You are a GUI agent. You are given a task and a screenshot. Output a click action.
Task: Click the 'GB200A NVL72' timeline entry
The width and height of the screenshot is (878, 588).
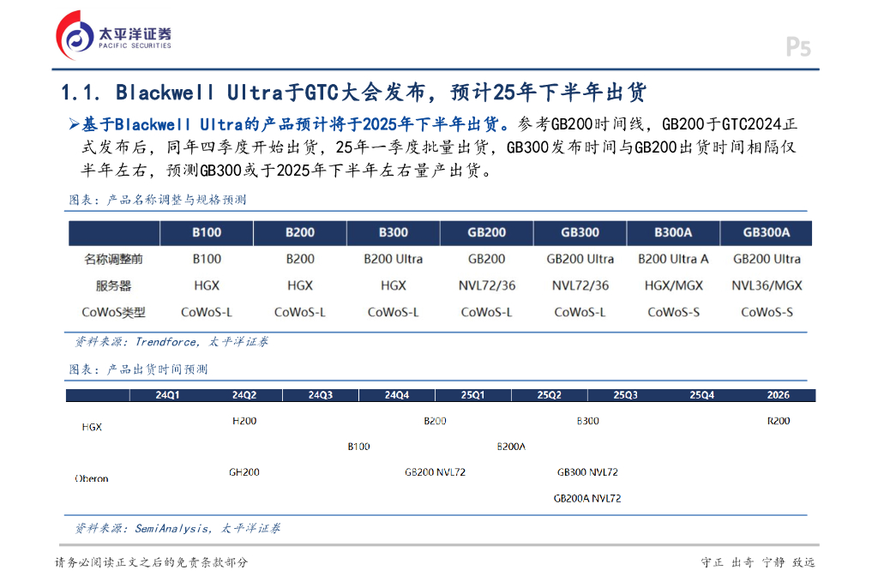coord(587,498)
